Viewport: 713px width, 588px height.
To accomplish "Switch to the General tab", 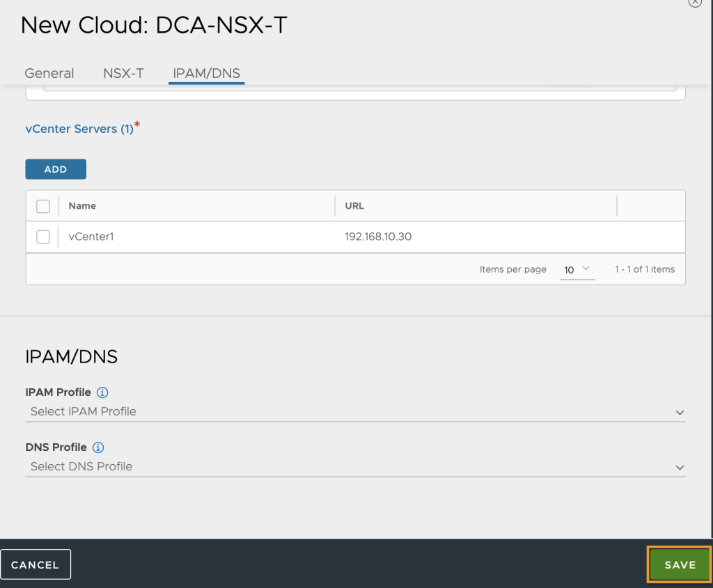I will [x=49, y=73].
